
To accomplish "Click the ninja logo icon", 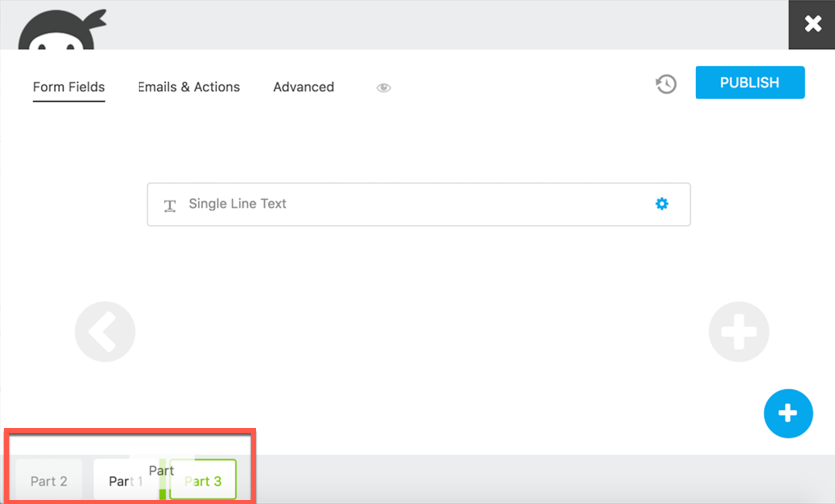I will click(x=62, y=27).
